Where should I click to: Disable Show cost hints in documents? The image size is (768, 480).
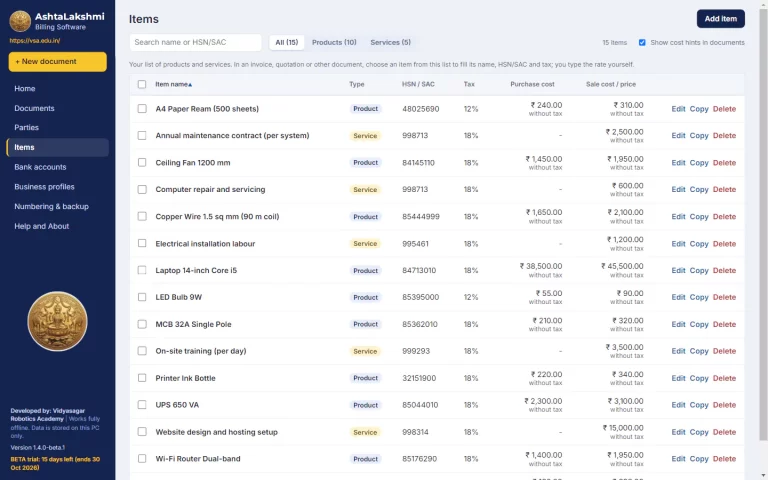[642, 43]
